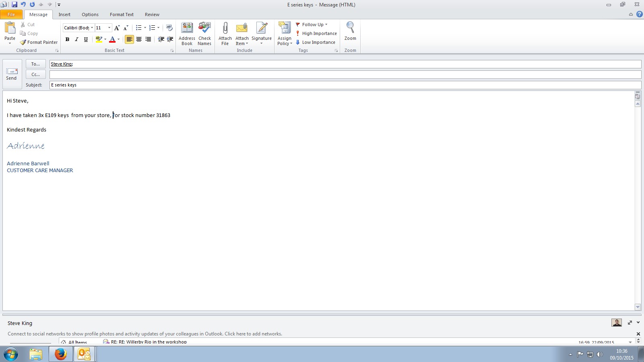Viewport: 644px width, 362px height.
Task: Center the paragraph text
Action: point(139,39)
